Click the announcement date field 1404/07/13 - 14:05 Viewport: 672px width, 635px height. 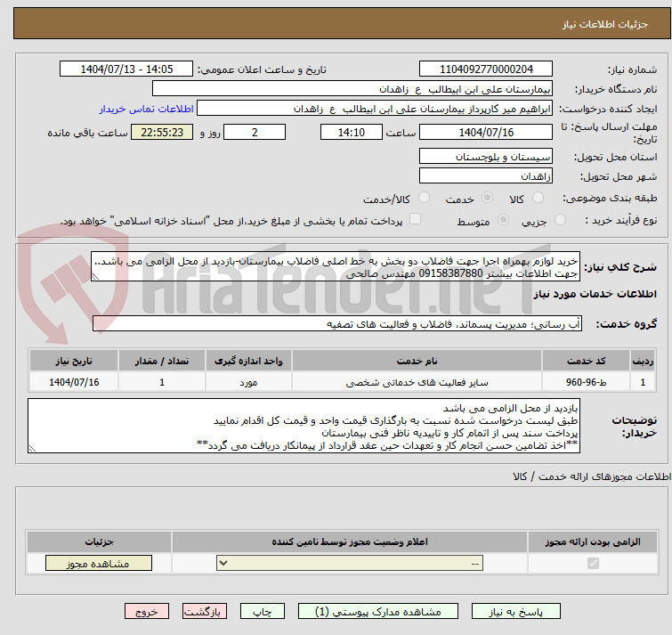pyautogui.click(x=126, y=69)
